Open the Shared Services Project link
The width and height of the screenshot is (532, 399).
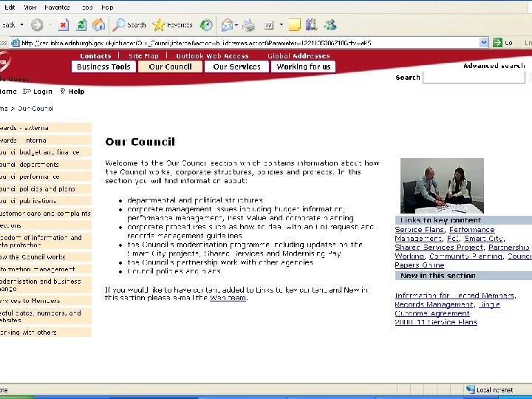click(439, 248)
